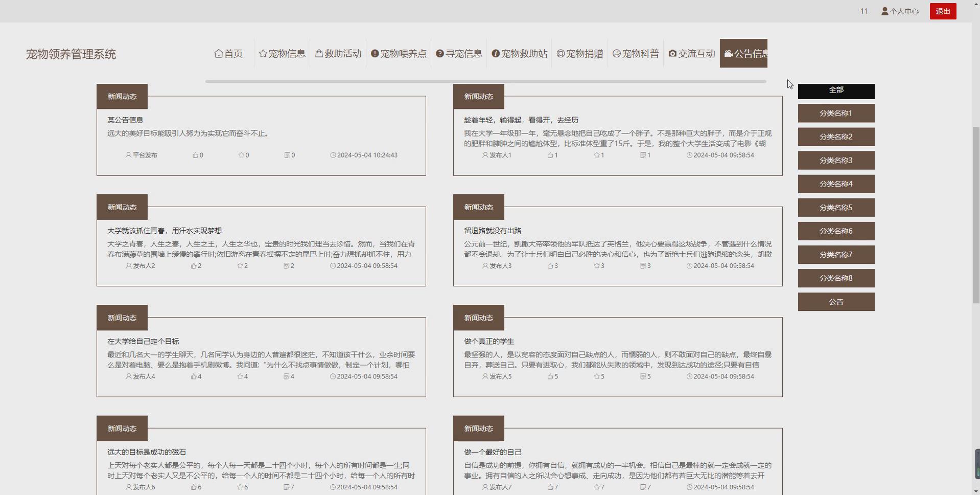Open comments on 大学就该抓住青春
The width and height of the screenshot is (980, 495).
pyautogui.click(x=287, y=265)
